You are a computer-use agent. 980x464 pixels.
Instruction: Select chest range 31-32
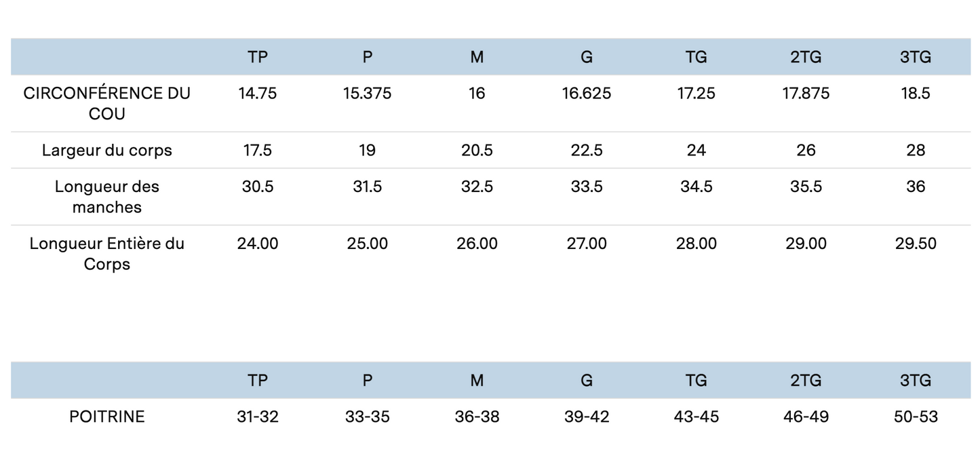[258, 417]
